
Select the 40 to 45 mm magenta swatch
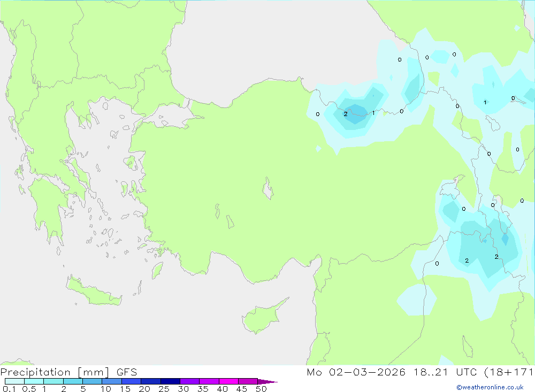tap(228, 381)
